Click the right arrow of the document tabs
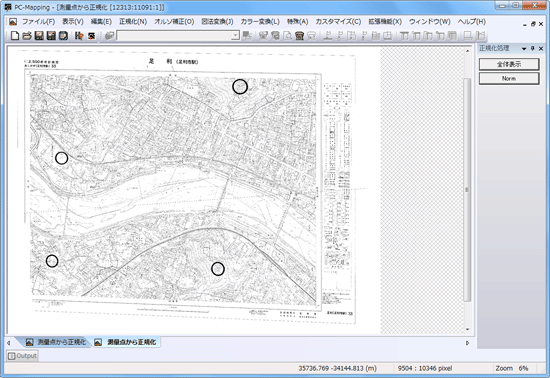This screenshot has height=378, width=550. [x=468, y=343]
